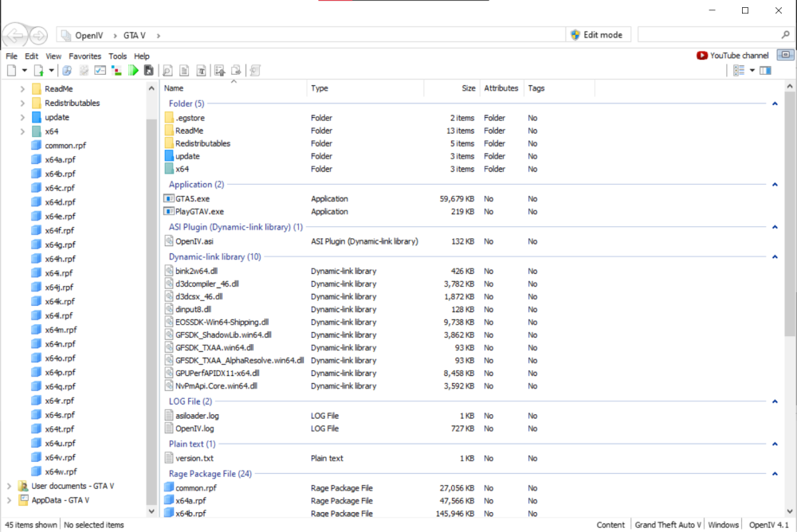Collapse the LOG File (2) group

coord(775,401)
